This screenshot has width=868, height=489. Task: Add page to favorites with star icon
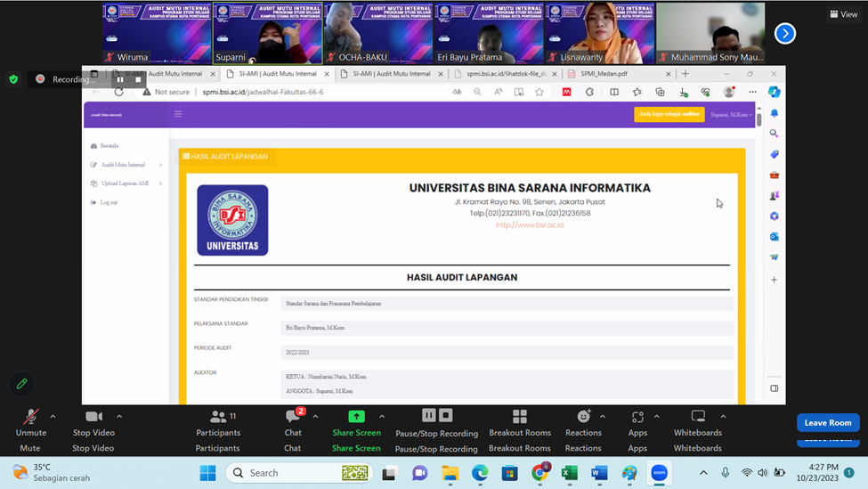(539, 92)
